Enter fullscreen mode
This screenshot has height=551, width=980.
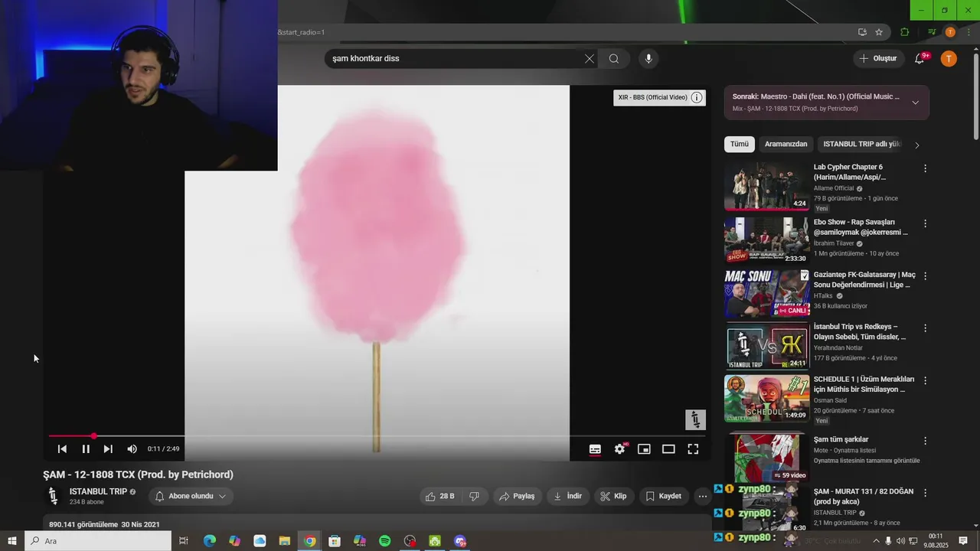(693, 449)
